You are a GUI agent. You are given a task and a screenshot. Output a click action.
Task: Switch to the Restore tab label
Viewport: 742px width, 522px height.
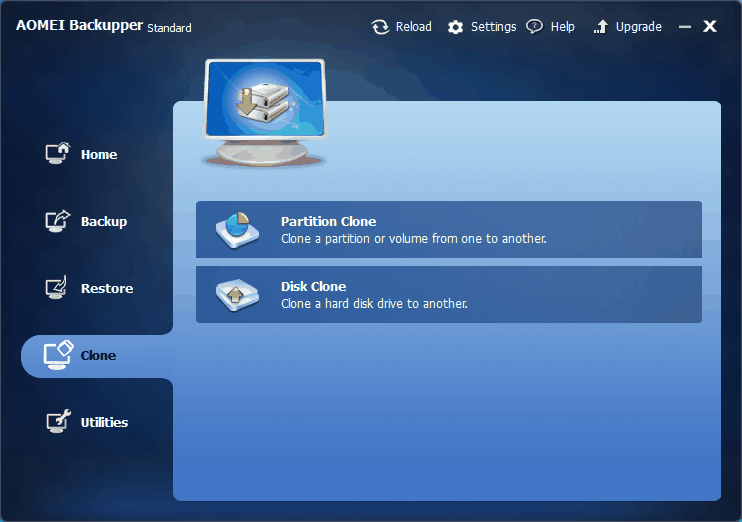[x=107, y=289]
